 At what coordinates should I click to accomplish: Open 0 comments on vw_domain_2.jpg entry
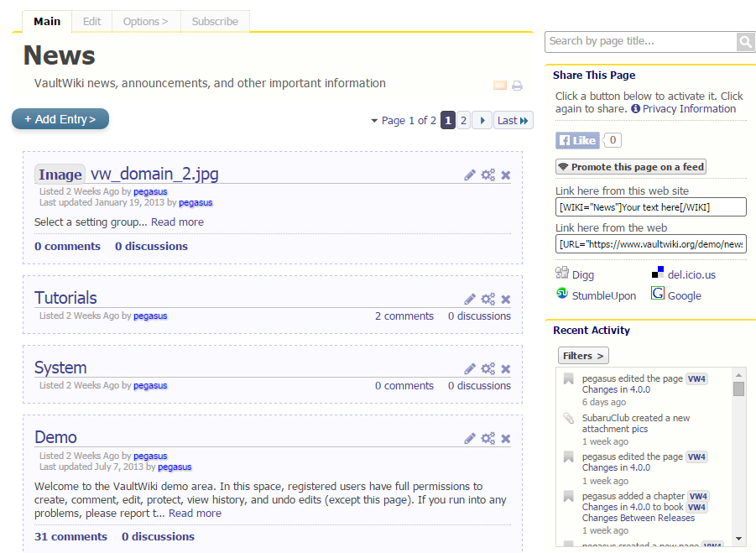(x=67, y=247)
